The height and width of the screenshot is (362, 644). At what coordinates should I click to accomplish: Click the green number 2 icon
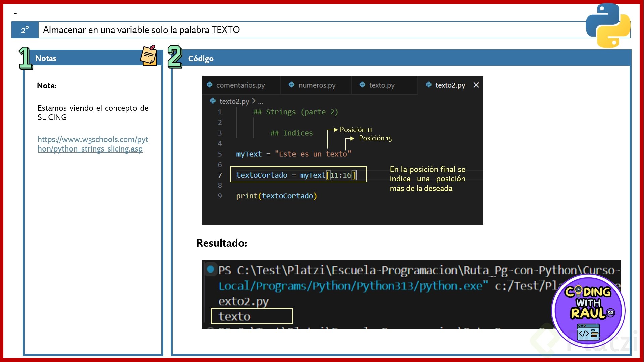pos(175,57)
